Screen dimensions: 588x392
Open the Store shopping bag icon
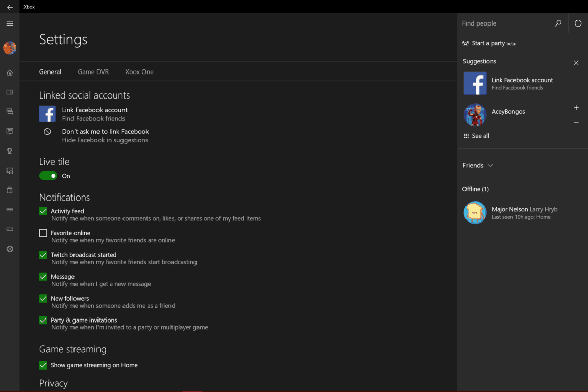10,190
